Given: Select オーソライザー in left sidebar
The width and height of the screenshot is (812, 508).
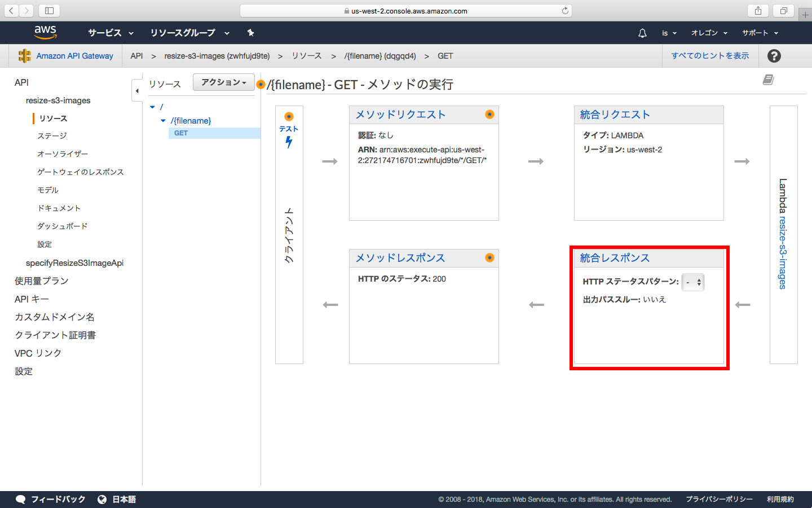Looking at the screenshot, I should [63, 154].
